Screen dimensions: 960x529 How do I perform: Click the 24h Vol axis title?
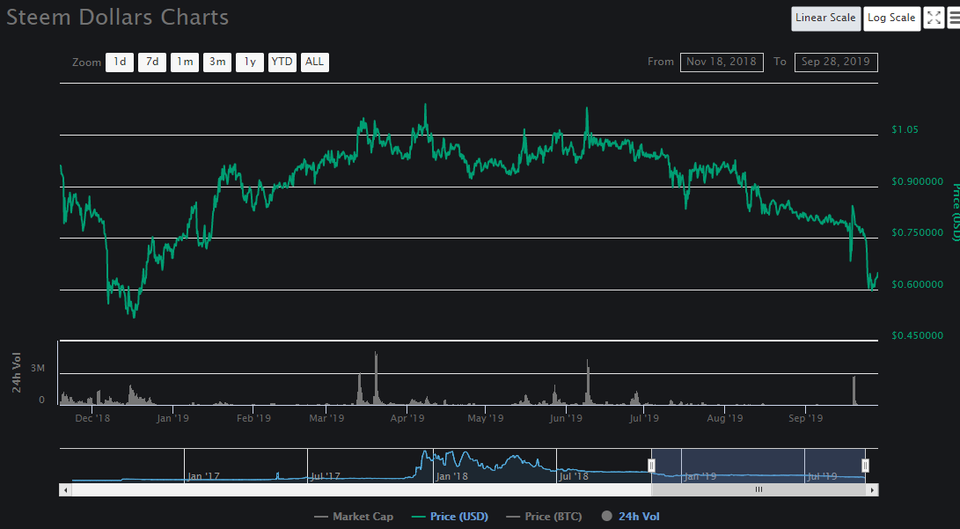(x=17, y=372)
